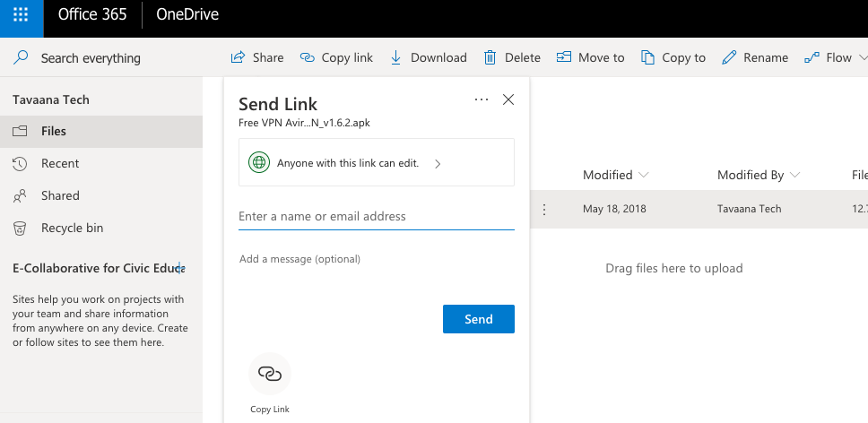
Task: Click Download in the toolbar
Action: [x=429, y=57]
